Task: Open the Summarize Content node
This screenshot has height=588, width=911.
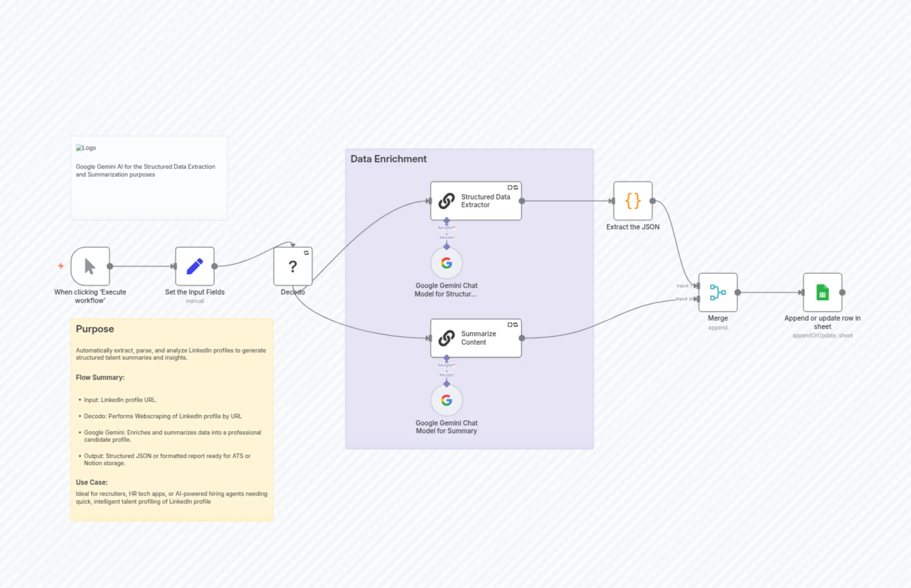Action: click(476, 338)
